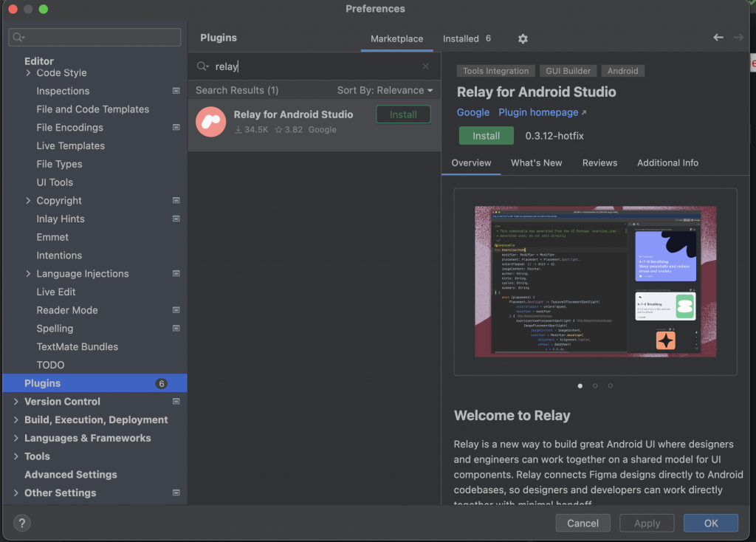Select the first screenshot carousel dot
The height and width of the screenshot is (542, 756).
pyautogui.click(x=580, y=385)
